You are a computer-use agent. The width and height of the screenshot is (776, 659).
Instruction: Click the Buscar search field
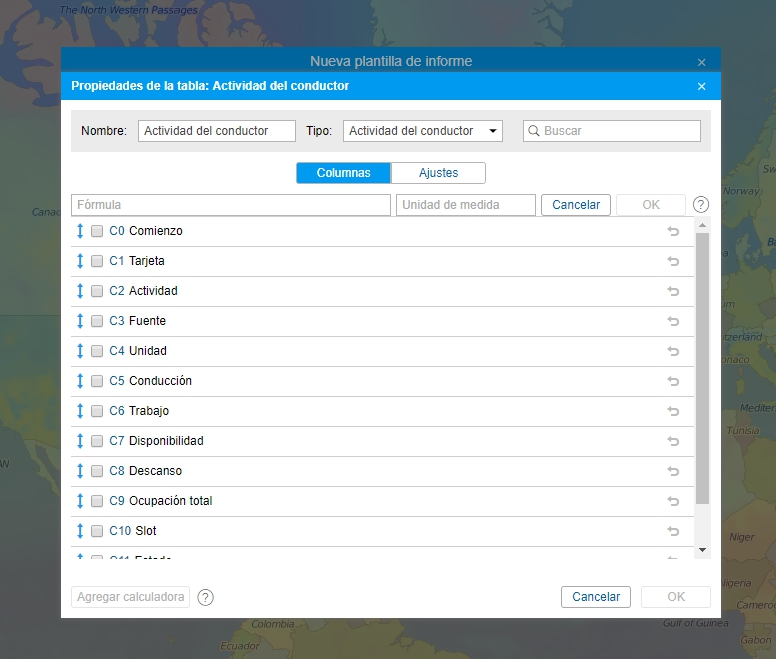point(612,131)
